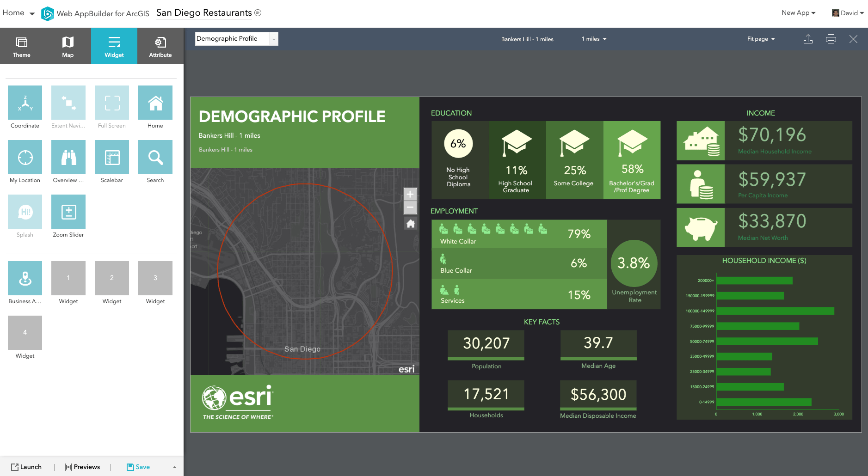Click the export icon above the report
Image resolution: width=868 pixels, height=476 pixels.
(808, 39)
